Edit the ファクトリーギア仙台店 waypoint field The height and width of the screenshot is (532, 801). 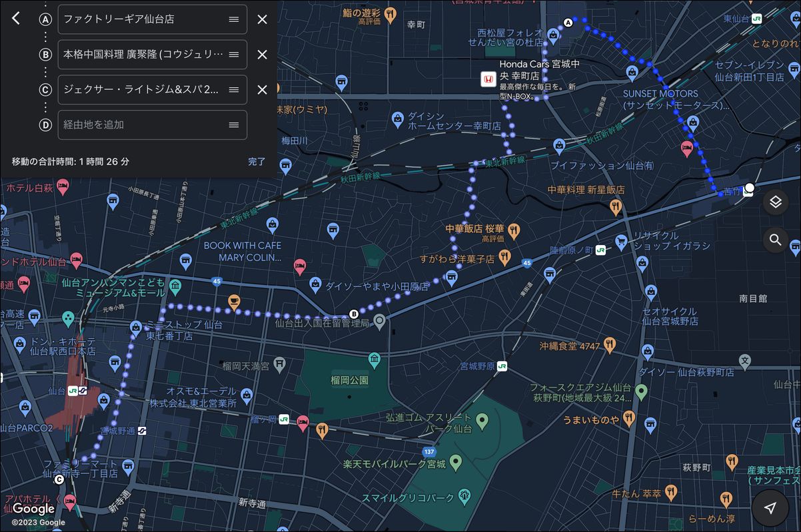(x=153, y=19)
